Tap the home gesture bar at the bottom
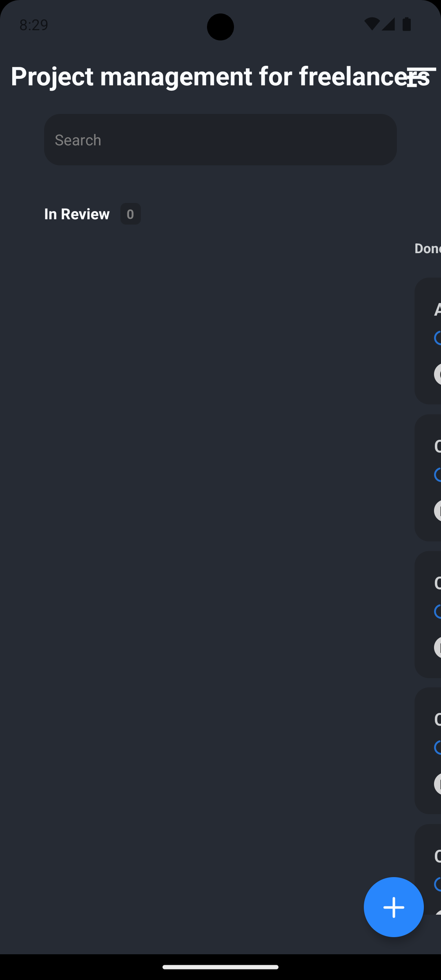 tap(220, 967)
